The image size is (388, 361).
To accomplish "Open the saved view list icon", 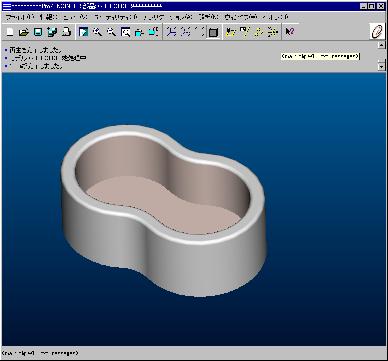I will [153, 32].
